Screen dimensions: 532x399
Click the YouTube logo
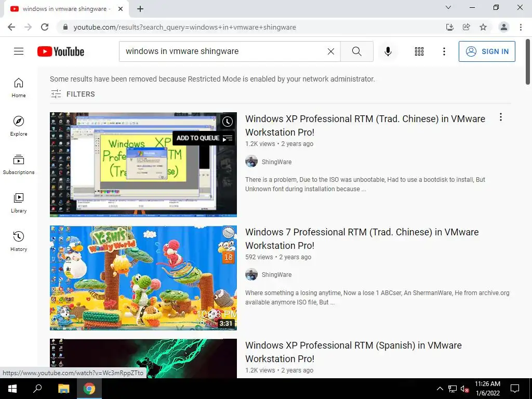point(61,51)
